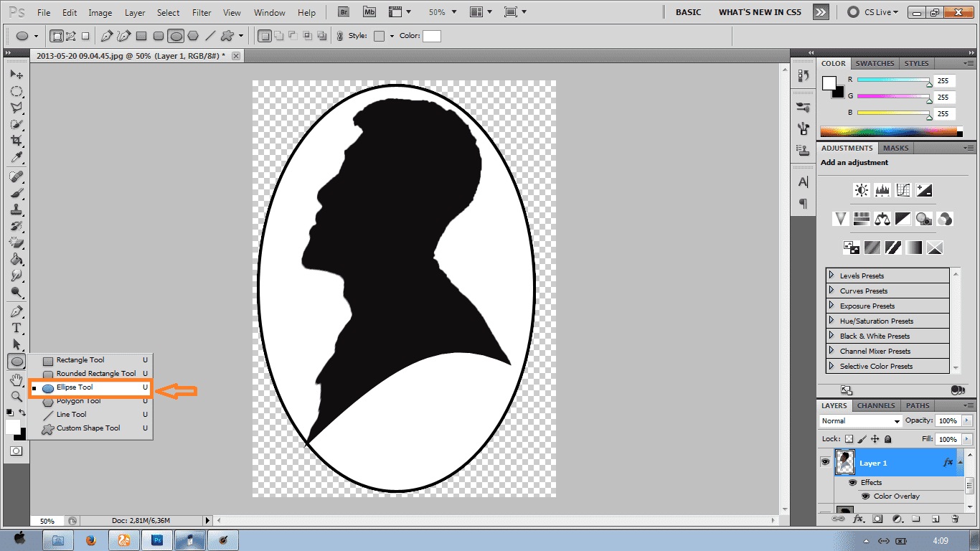Expand Hue/Saturation Presets
The width and height of the screenshot is (980, 551).
point(831,321)
